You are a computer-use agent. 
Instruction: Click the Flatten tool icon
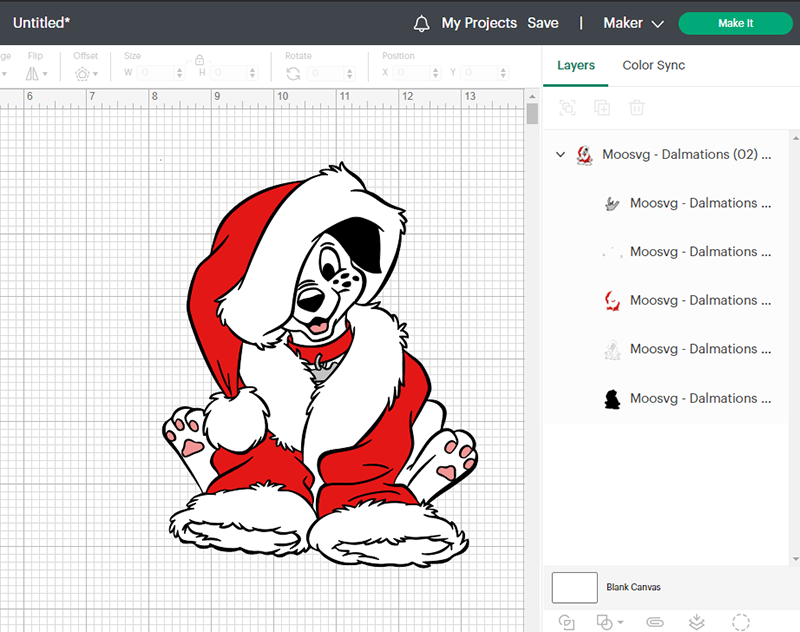pyautogui.click(x=696, y=622)
